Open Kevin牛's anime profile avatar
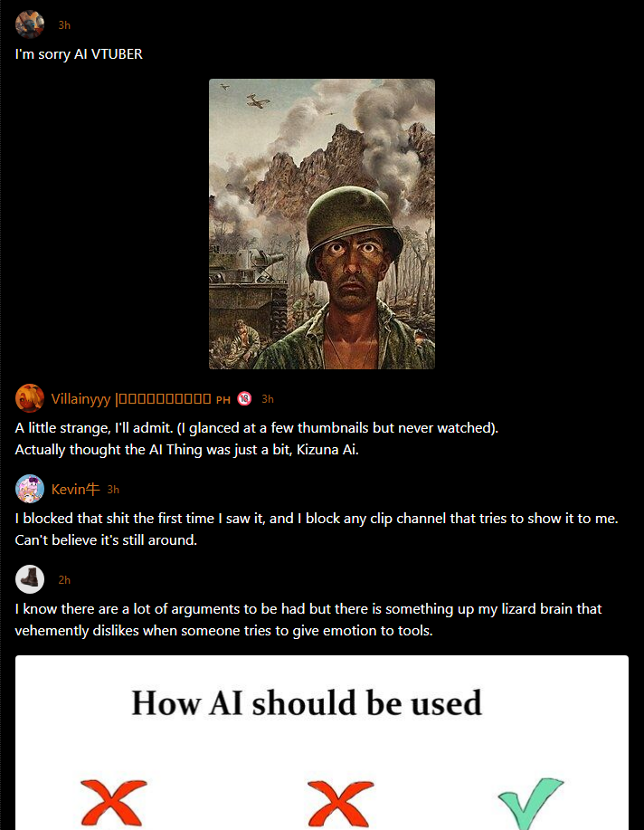 pyautogui.click(x=30, y=489)
